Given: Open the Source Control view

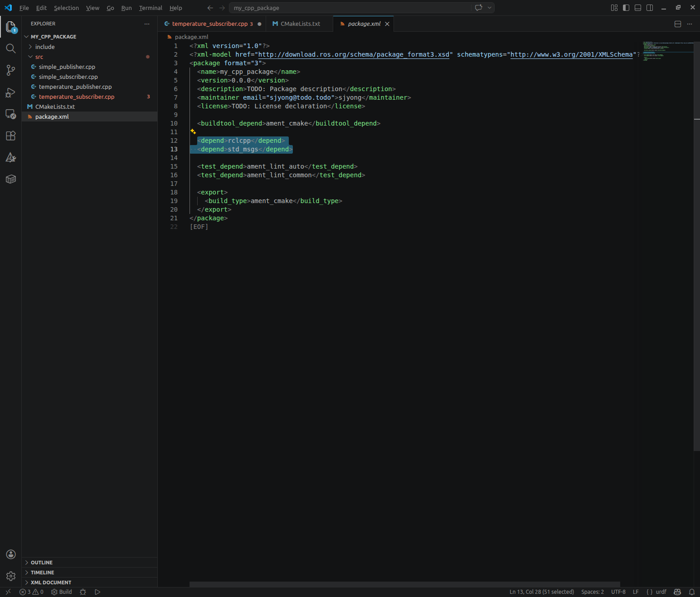Looking at the screenshot, I should point(11,70).
